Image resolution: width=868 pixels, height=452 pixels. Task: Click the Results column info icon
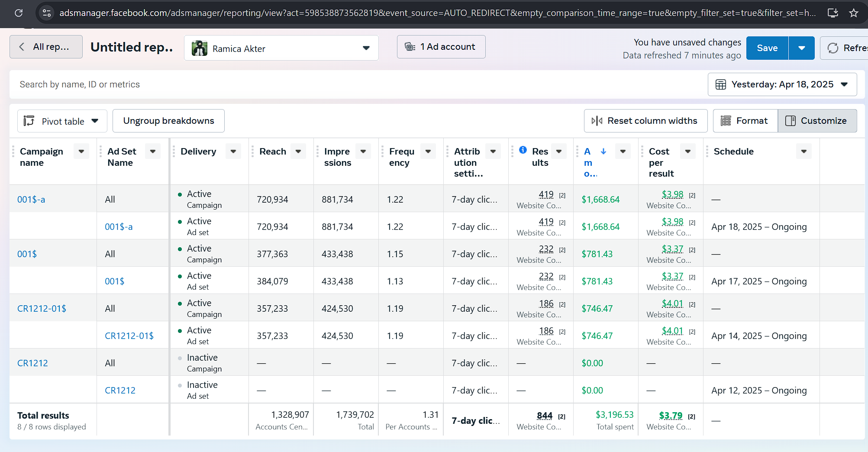click(x=523, y=150)
